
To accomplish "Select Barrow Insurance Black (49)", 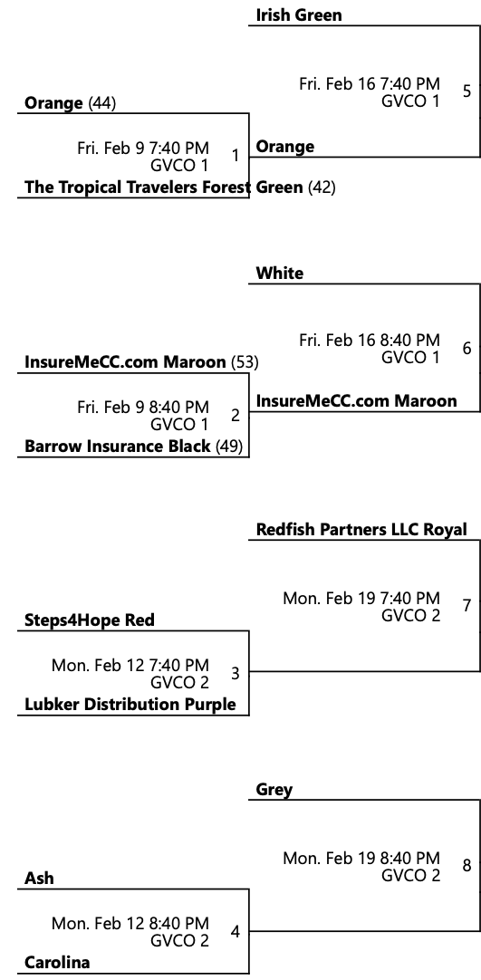I will click(134, 447).
